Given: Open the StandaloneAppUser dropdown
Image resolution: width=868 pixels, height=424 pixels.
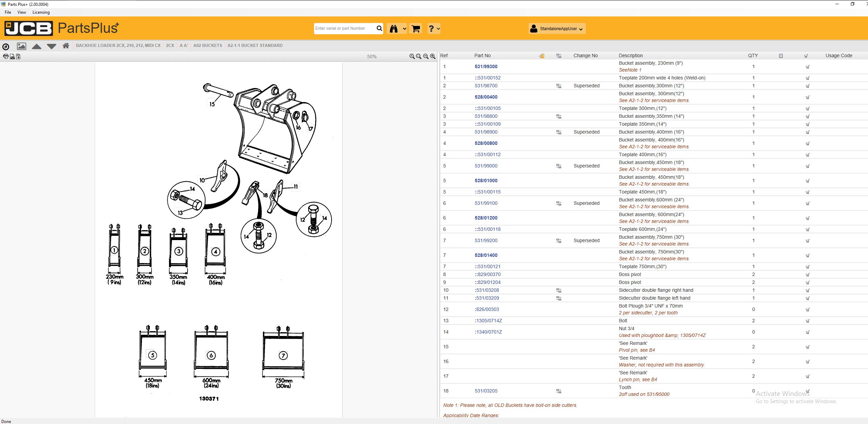Looking at the screenshot, I should coord(556,28).
